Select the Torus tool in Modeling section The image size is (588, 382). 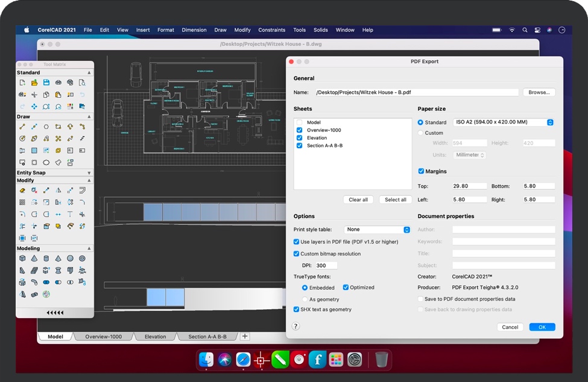(x=82, y=258)
